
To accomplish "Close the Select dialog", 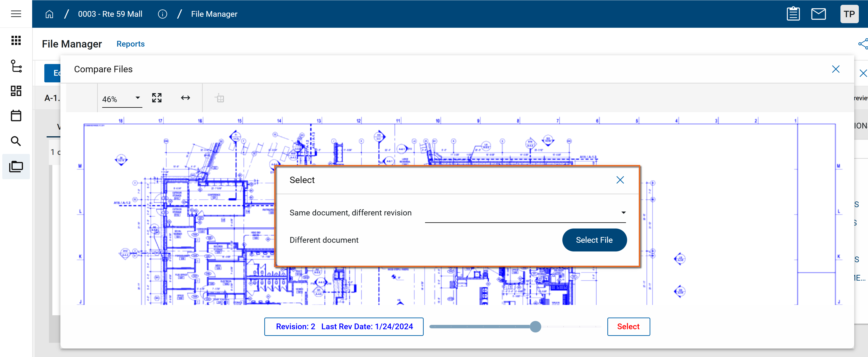I will 620,180.
